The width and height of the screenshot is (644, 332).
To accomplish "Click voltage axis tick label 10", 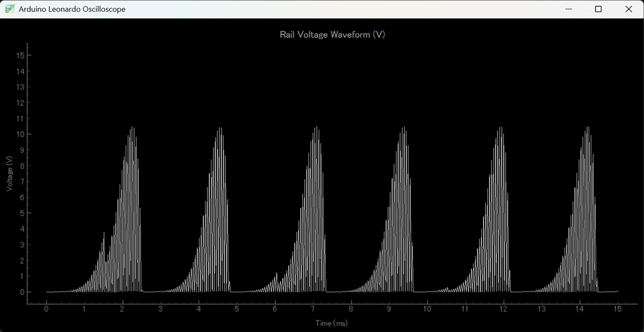I will coord(21,134).
